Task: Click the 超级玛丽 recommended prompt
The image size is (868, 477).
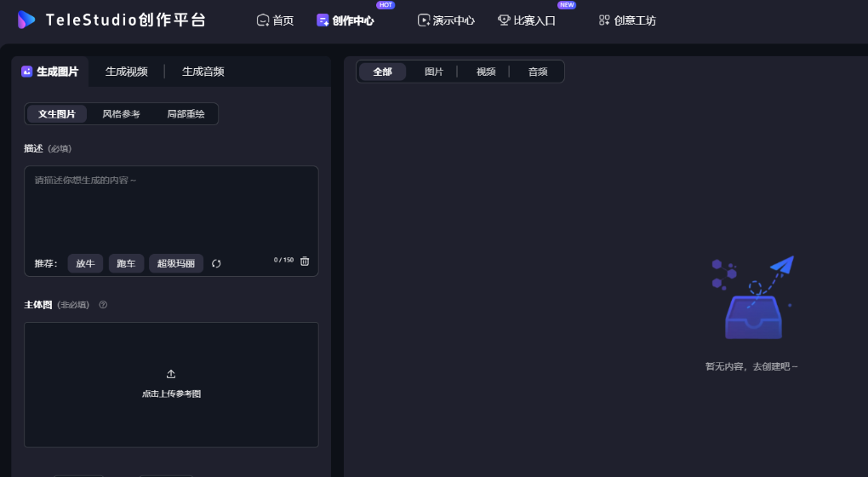Action: (176, 264)
